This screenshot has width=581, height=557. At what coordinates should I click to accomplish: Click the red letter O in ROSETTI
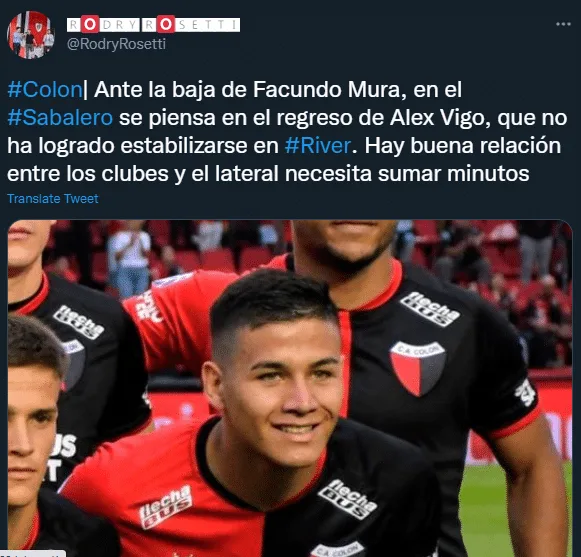pos(166,24)
